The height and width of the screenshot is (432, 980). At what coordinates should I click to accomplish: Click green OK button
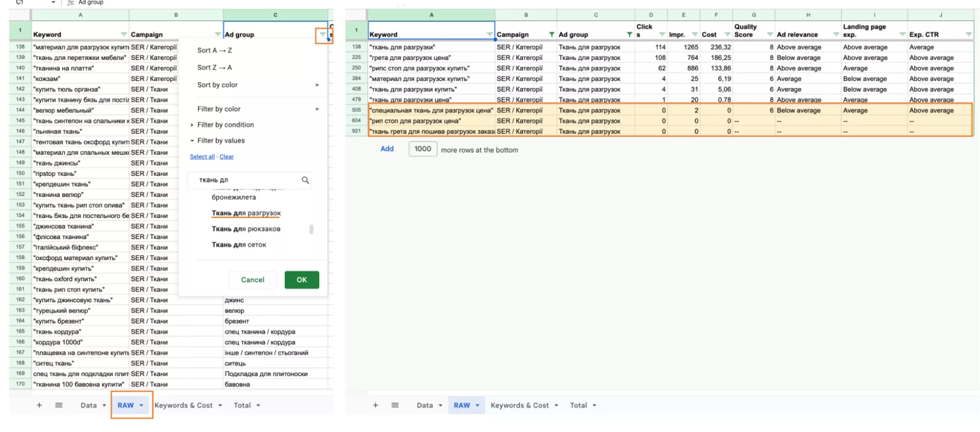(x=302, y=280)
